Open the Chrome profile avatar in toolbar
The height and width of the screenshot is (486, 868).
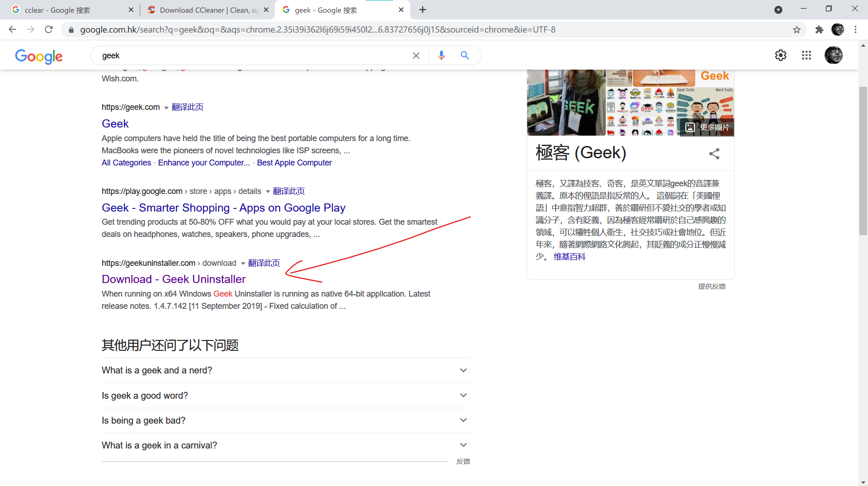(x=838, y=30)
